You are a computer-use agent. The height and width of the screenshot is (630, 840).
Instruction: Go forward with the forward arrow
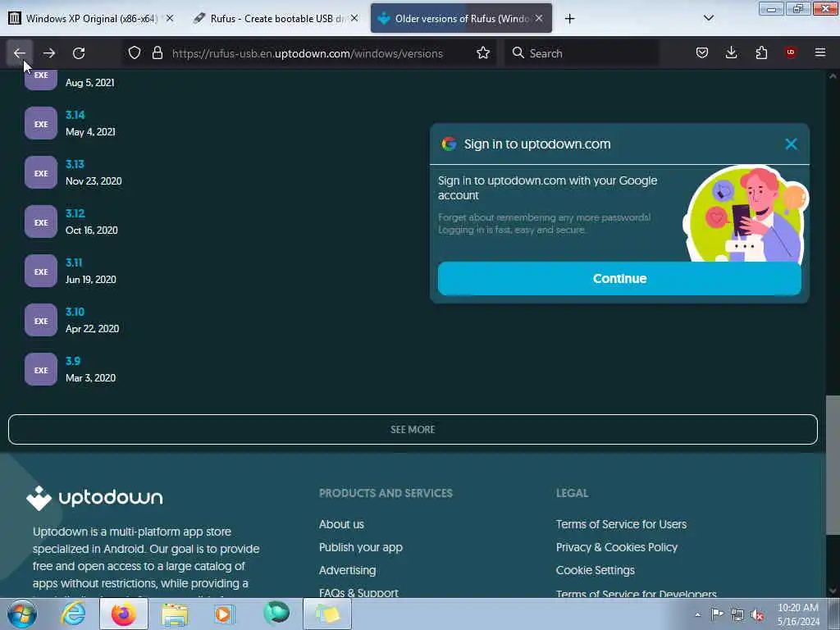[49, 53]
